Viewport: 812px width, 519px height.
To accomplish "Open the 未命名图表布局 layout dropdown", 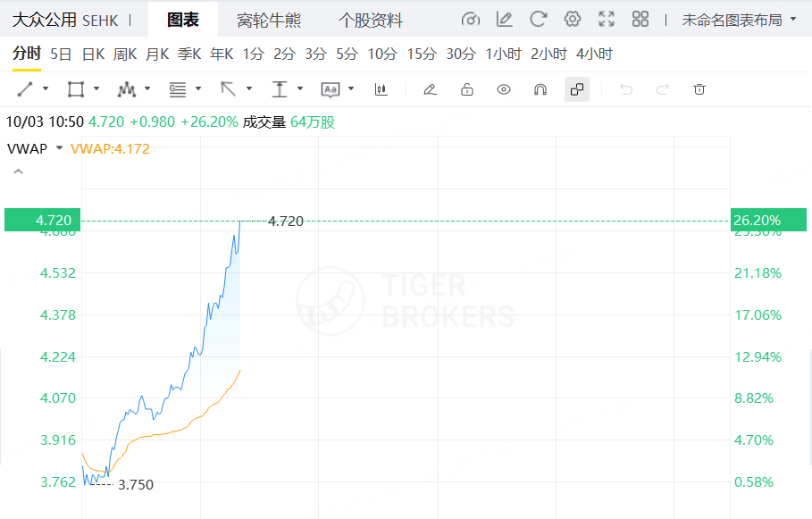I will [x=740, y=20].
